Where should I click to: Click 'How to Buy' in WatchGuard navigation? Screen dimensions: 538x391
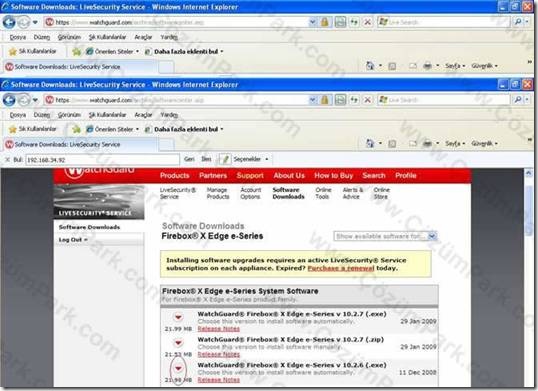coord(334,176)
